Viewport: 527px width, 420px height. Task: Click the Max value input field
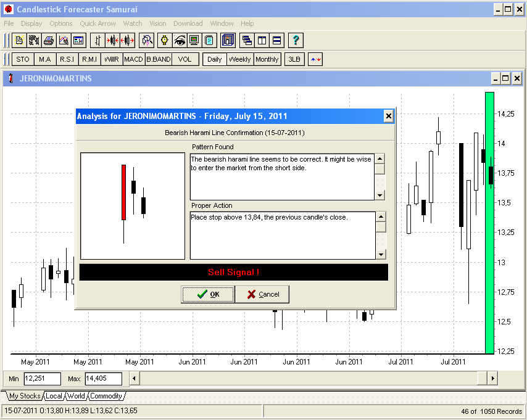pyautogui.click(x=103, y=379)
